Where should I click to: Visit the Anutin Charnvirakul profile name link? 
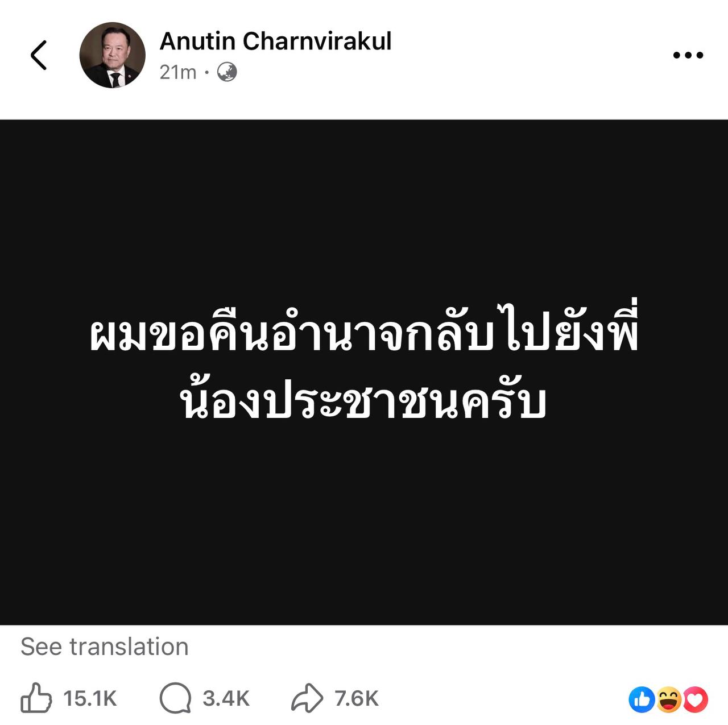pos(275,41)
